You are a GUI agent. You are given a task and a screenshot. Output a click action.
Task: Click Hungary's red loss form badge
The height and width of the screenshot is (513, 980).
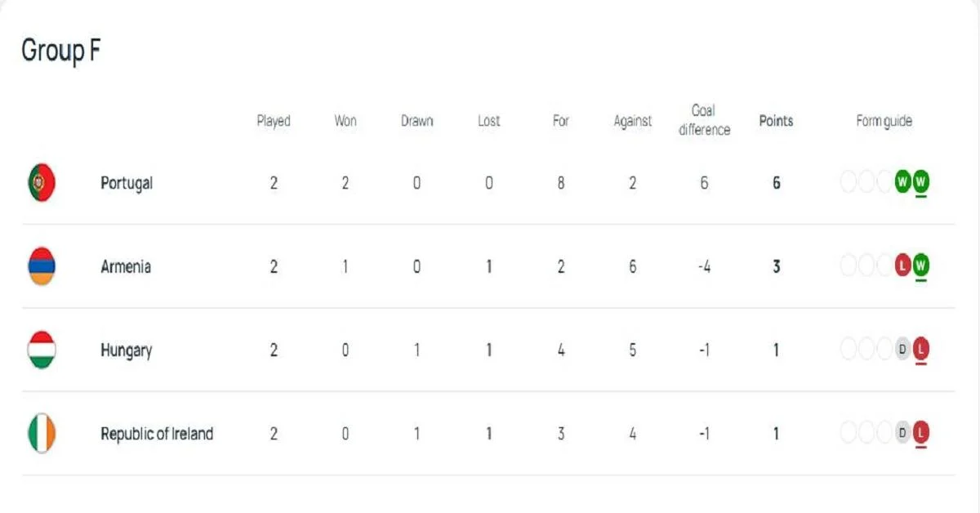point(921,350)
